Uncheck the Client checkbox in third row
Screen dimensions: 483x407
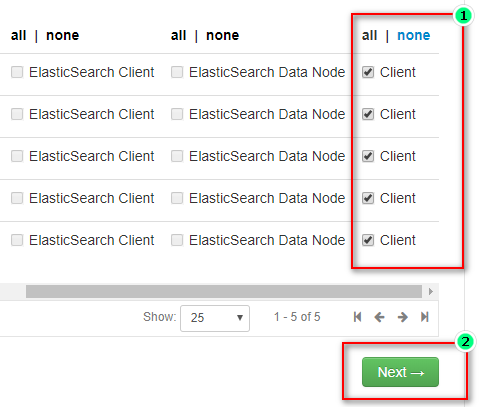pos(368,156)
